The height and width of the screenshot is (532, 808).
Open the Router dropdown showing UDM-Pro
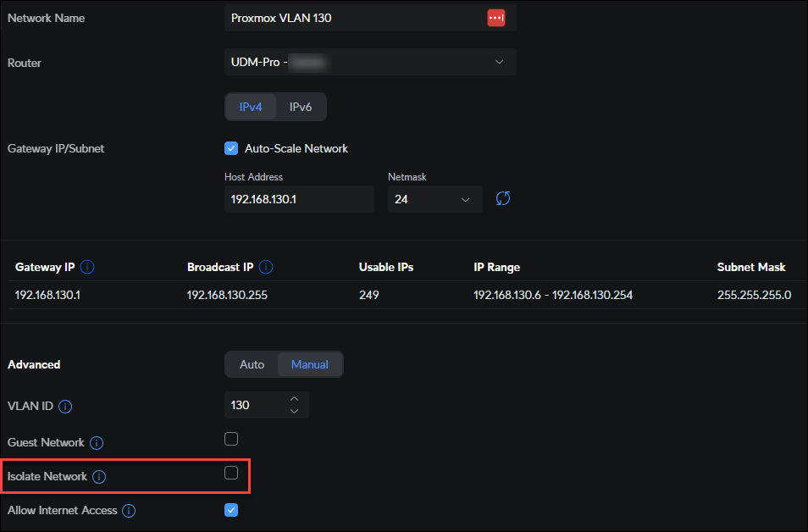coord(370,62)
